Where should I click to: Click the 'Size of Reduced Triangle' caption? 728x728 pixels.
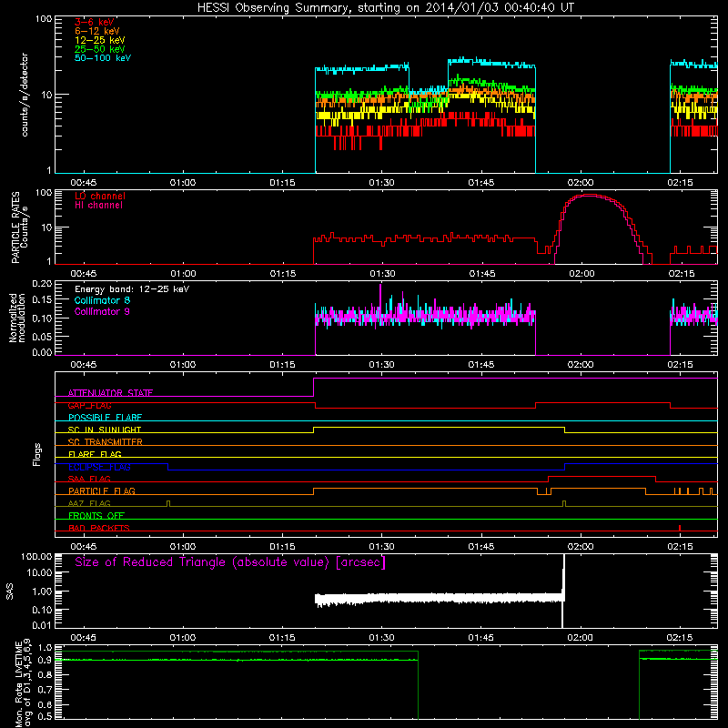pos(230,562)
